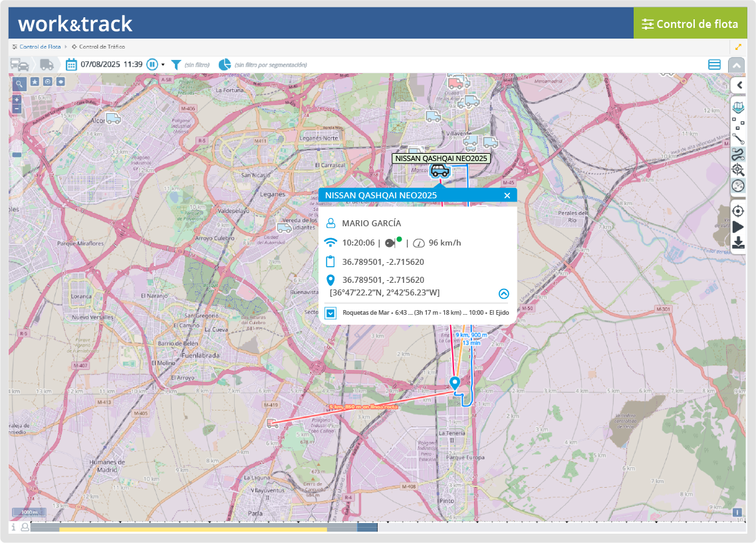Viewport: 756px width, 543px height.
Task: Open the list view panel icon
Action: pyautogui.click(x=715, y=65)
